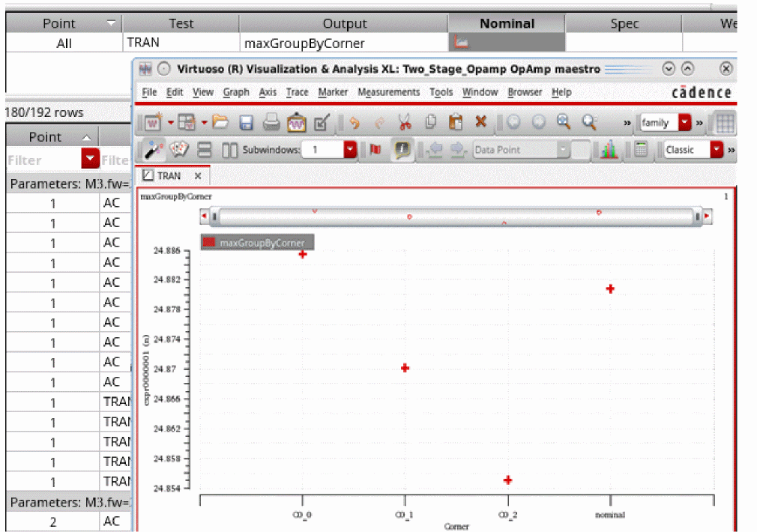Screen dimensions: 757x532
Task: Click the Print icon in toolbar
Action: click(271, 122)
